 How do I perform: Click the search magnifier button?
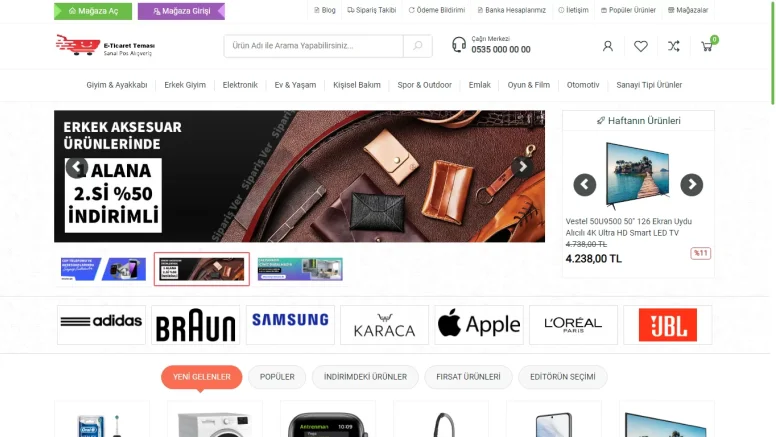[418, 46]
